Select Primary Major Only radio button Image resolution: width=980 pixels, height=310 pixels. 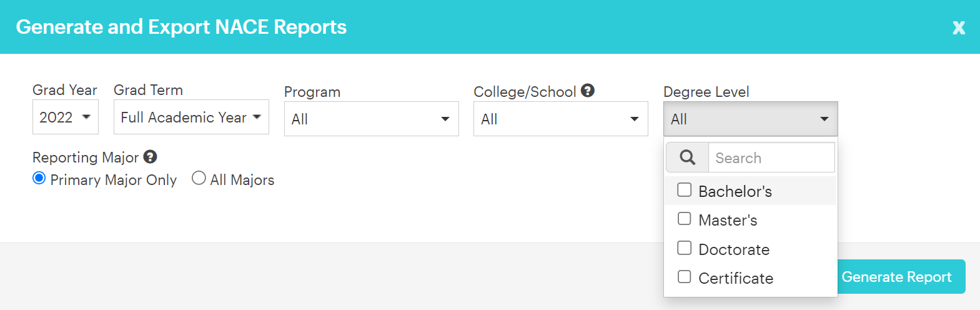39,179
